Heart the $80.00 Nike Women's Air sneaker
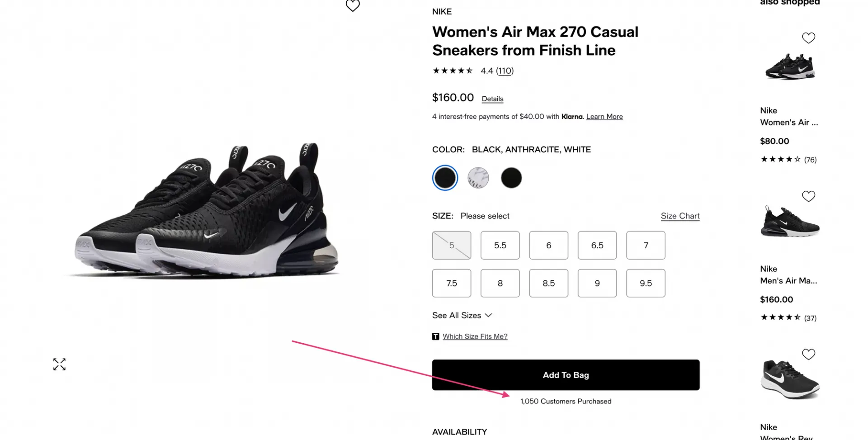868x440 pixels. click(808, 38)
